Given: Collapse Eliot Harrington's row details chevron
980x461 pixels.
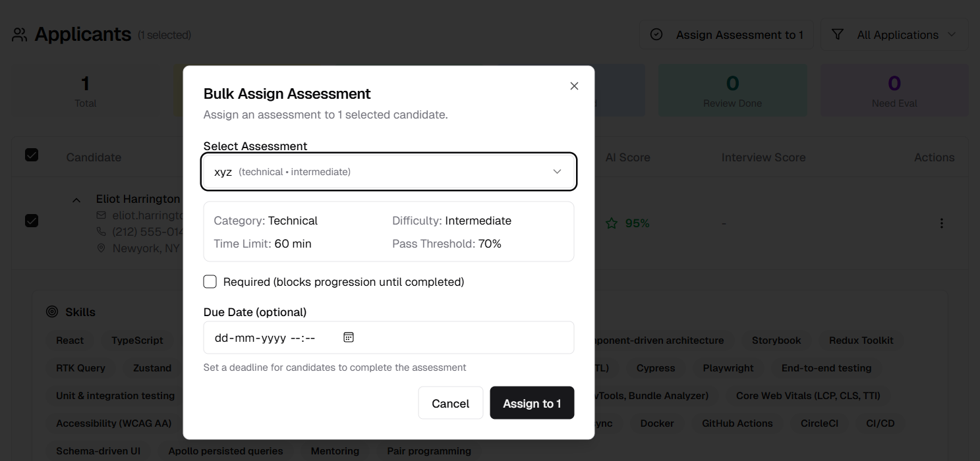Looking at the screenshot, I should [76, 200].
